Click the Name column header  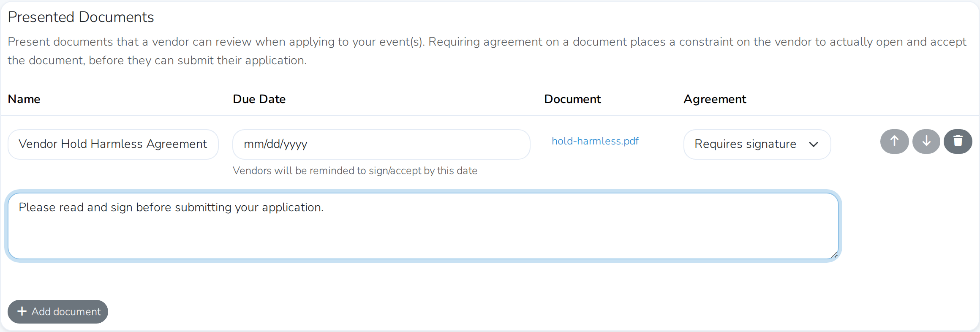coord(24,99)
